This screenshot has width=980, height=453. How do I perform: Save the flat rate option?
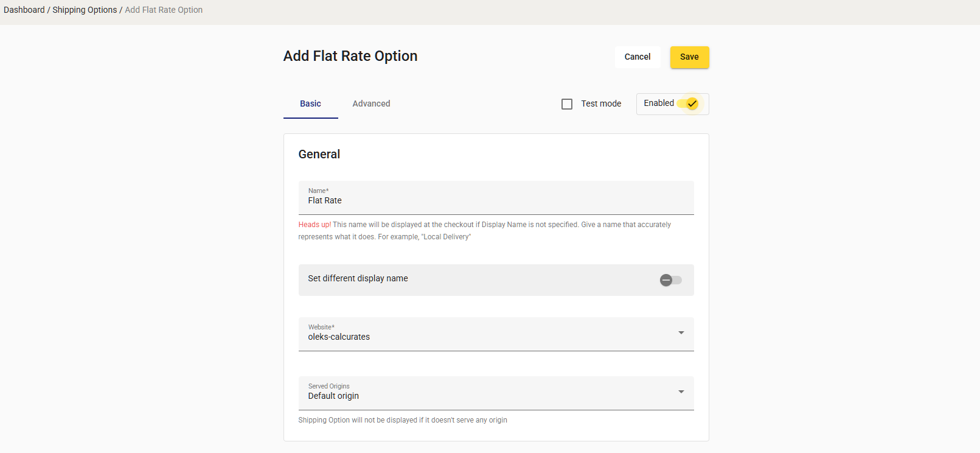click(689, 57)
